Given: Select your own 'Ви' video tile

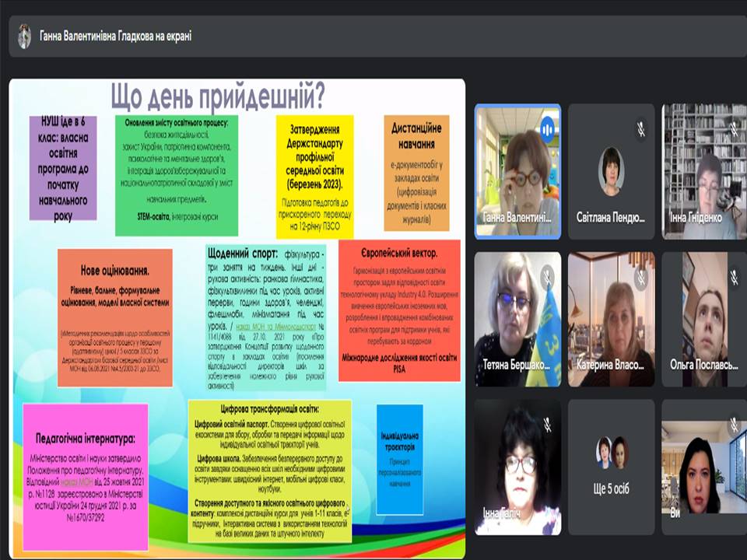Looking at the screenshot, I should coord(704,467).
